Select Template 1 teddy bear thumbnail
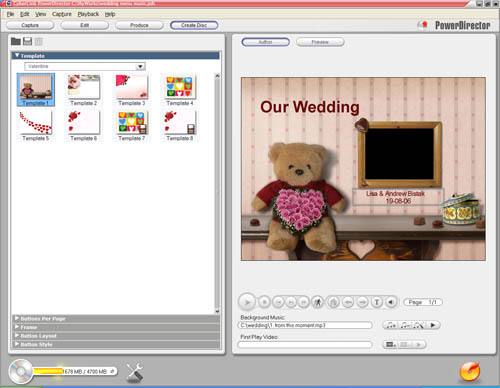 36,90
